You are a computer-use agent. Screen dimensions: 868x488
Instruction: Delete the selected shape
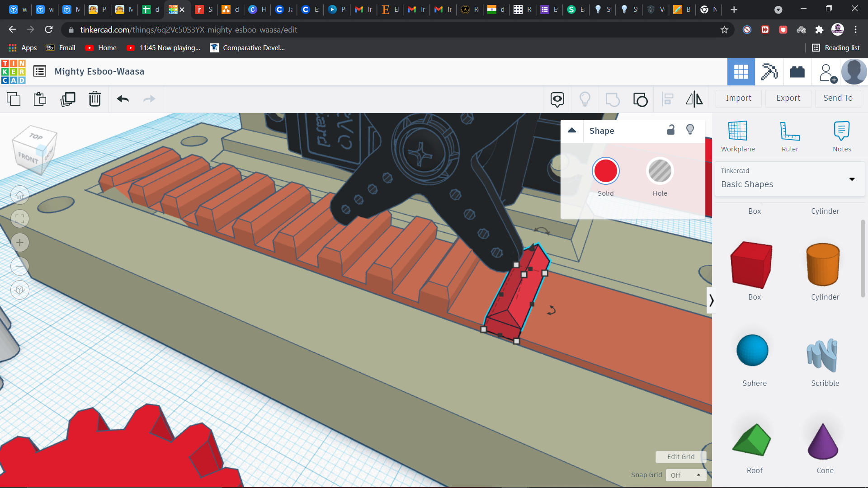pos(95,99)
